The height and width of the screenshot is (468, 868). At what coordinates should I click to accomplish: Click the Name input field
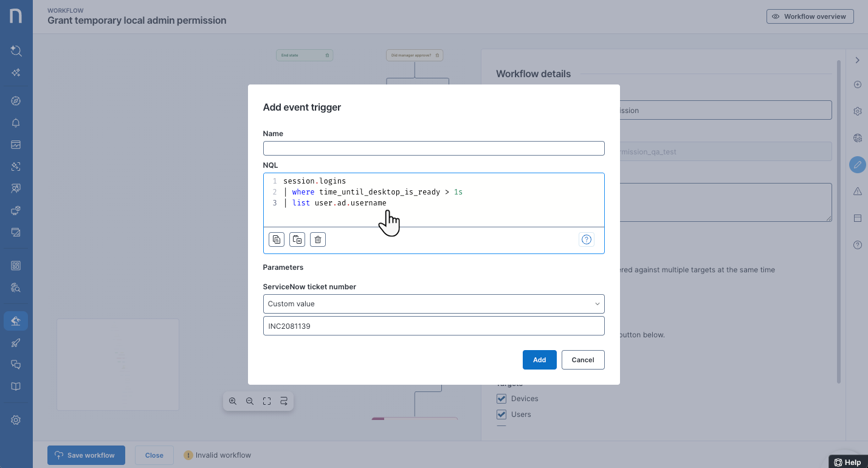click(433, 148)
